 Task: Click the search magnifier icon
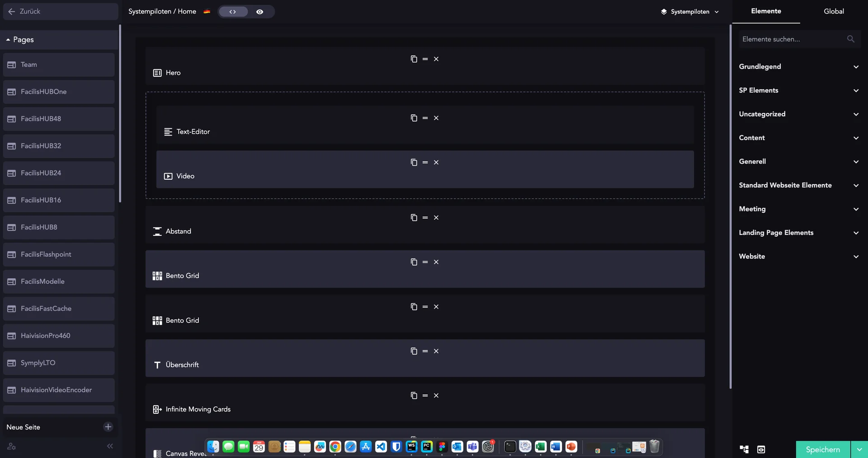point(851,39)
